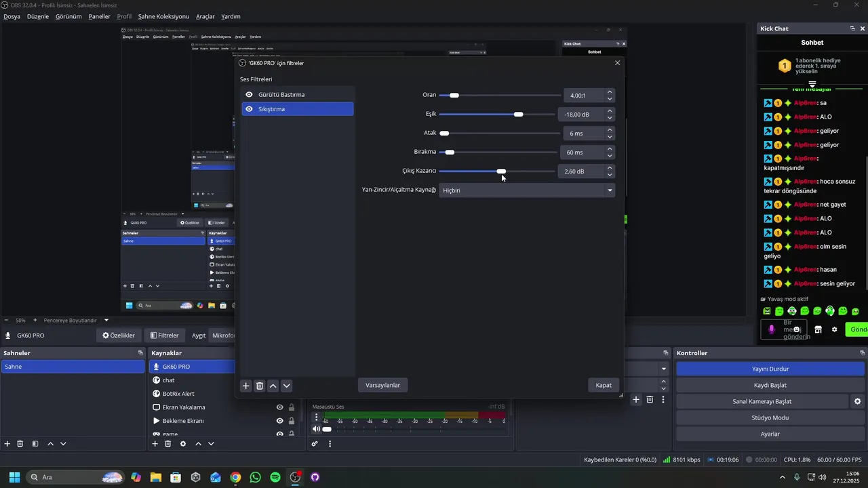Click the Eşik slider handle
The width and height of the screenshot is (868, 488).
pos(519,115)
